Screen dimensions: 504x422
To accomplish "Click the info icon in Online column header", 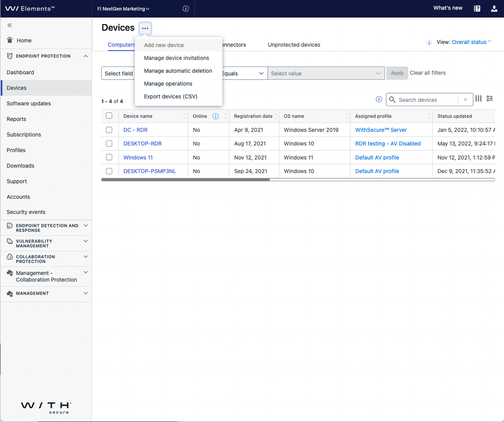I will tap(215, 116).
